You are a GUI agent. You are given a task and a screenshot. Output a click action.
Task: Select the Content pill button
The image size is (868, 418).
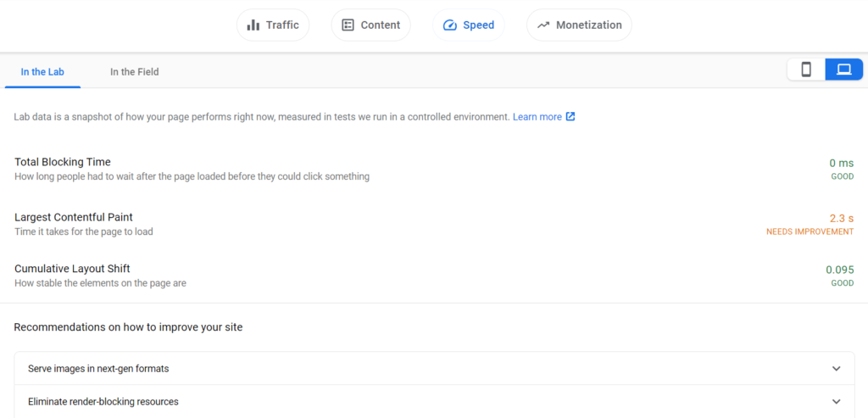click(371, 25)
